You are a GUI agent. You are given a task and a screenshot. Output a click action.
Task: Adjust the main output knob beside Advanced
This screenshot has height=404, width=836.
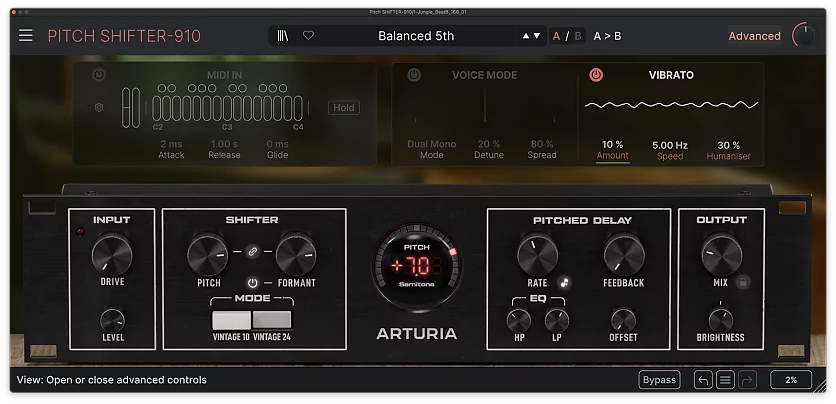(x=803, y=36)
